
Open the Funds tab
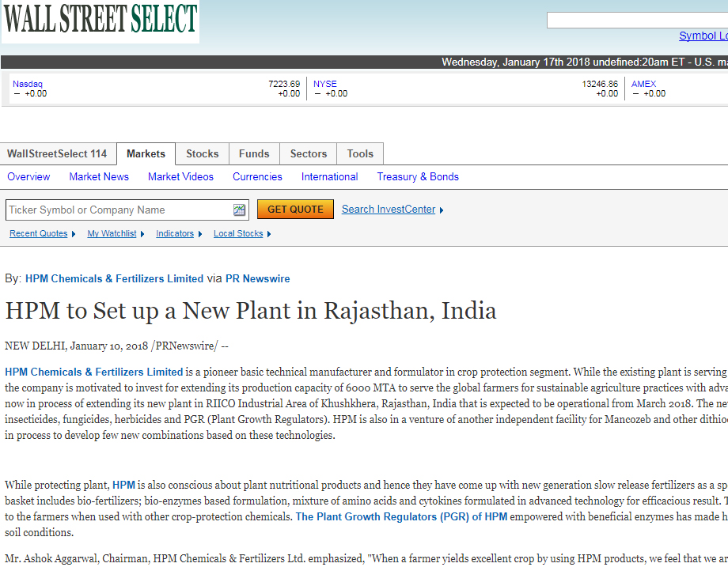(254, 153)
